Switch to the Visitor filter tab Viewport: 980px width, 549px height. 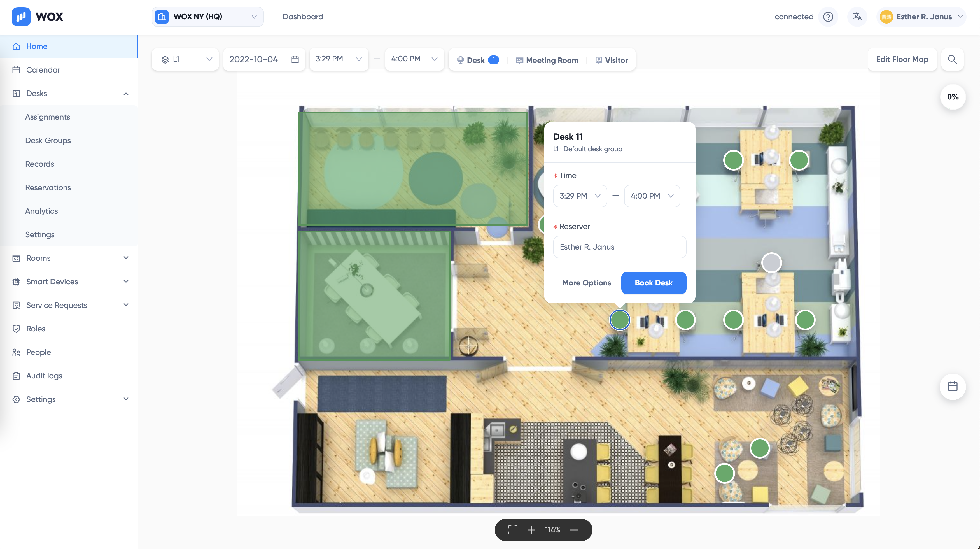[x=612, y=60]
